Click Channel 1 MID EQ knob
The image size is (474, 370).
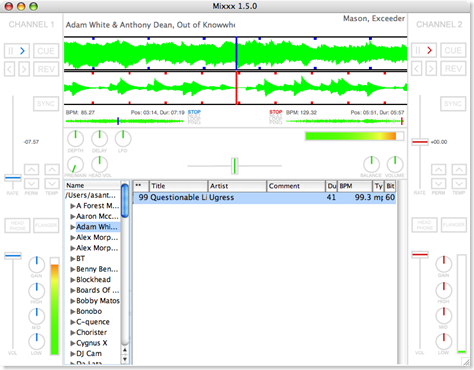37,316
